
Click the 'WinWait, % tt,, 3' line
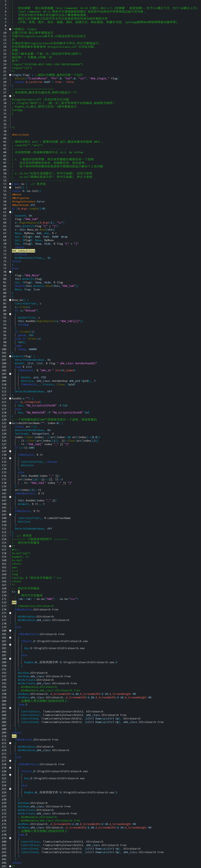click(x=31, y=504)
